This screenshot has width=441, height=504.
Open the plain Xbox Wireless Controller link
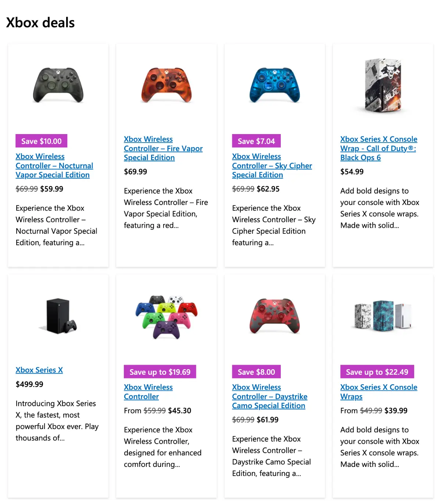[148, 392]
